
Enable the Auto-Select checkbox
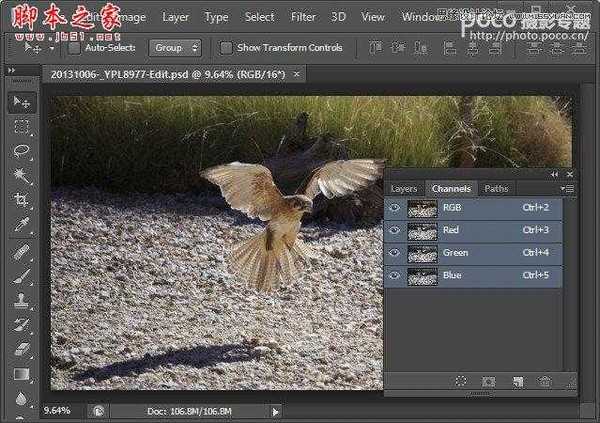[74, 47]
